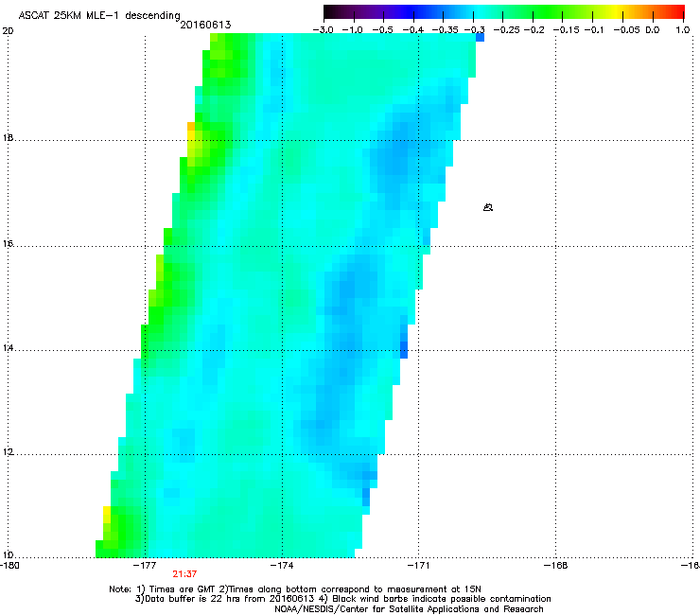
Task: Click the Johnston Atoll island outline marker
Action: (488, 207)
